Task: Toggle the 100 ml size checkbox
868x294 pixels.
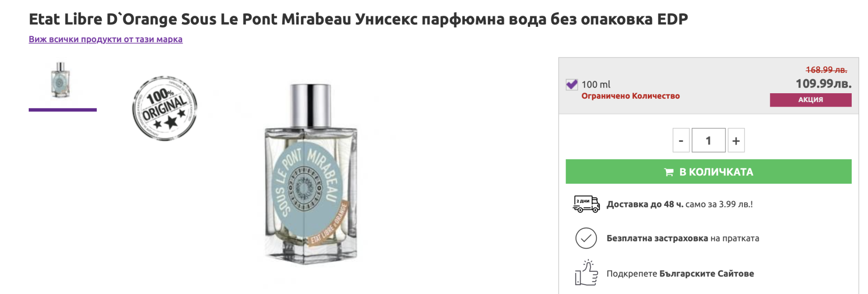Action: pos(572,85)
